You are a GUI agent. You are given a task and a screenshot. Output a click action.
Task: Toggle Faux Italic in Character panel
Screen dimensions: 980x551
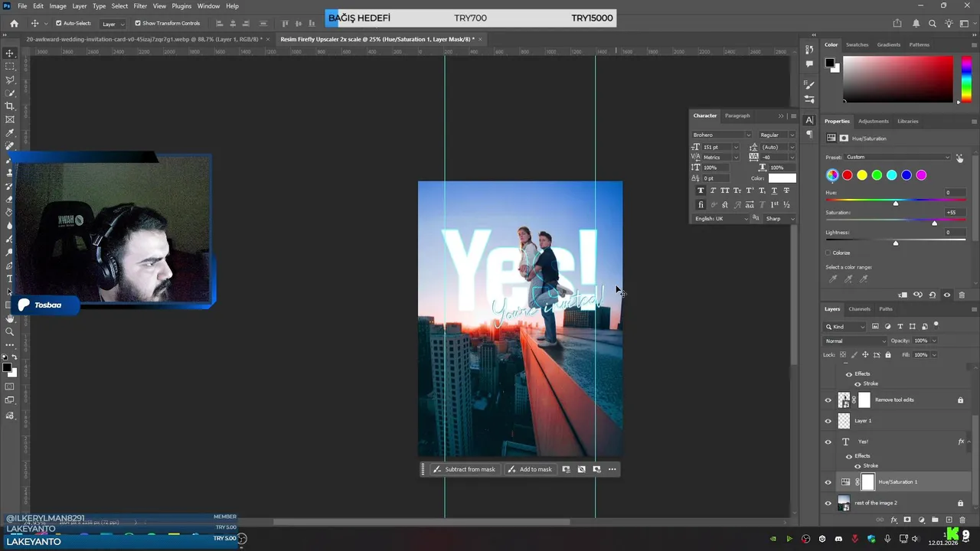pos(713,191)
